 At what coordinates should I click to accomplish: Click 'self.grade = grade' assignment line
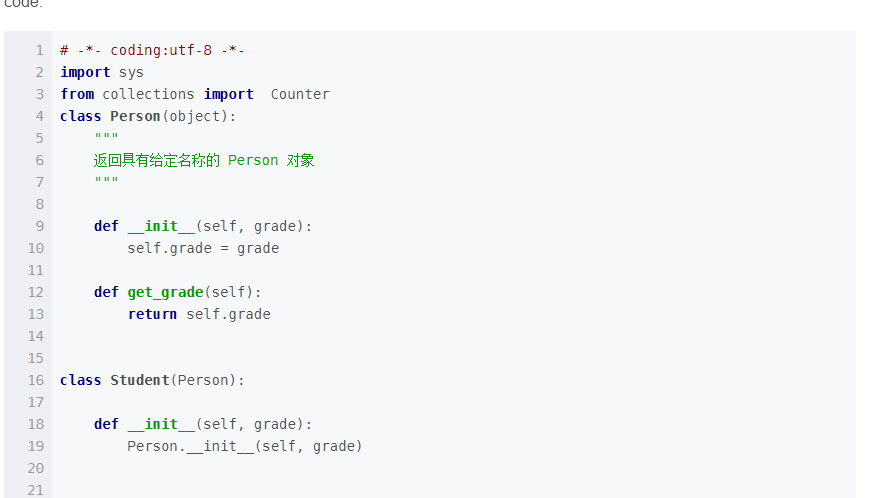coord(203,248)
